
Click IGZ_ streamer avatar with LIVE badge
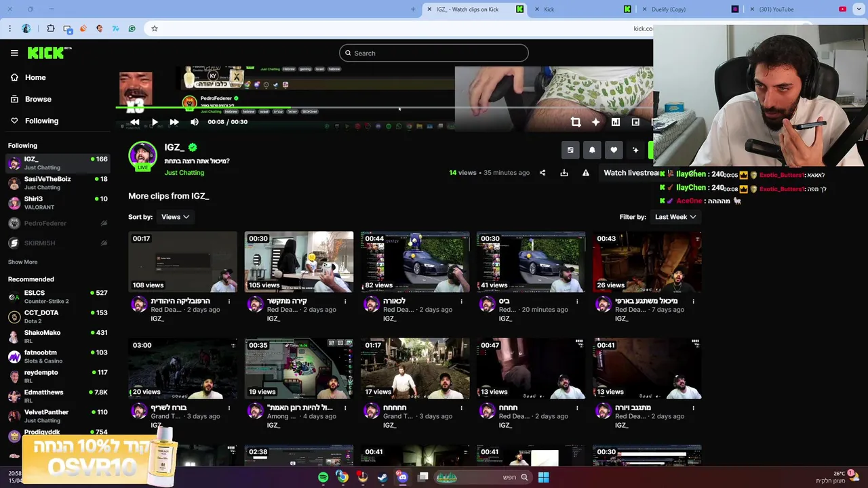click(142, 156)
